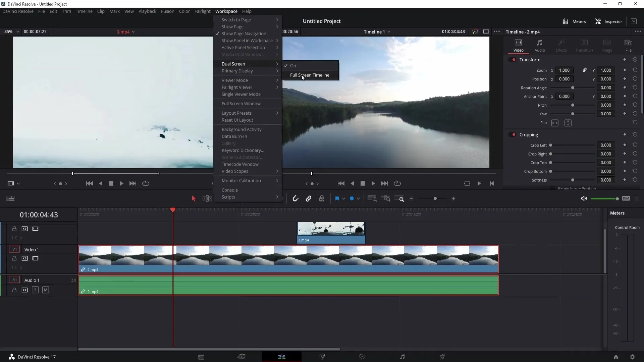The height and width of the screenshot is (362, 644).
Task: Click the magnet snap icon in timeline
Action: pyautogui.click(x=295, y=198)
